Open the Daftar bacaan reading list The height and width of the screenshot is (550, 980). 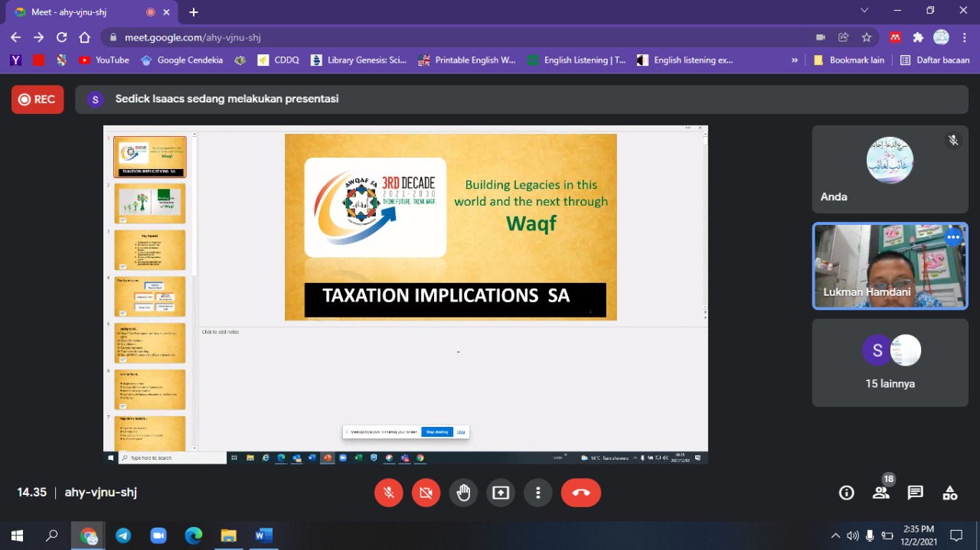(935, 60)
